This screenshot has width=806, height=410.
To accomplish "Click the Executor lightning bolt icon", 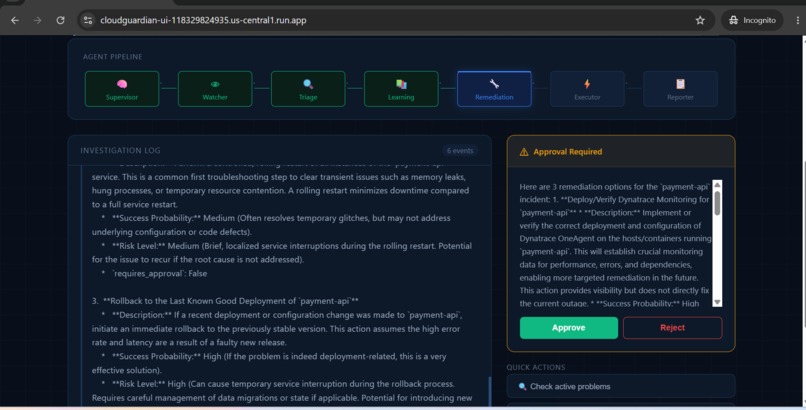I will tap(587, 84).
